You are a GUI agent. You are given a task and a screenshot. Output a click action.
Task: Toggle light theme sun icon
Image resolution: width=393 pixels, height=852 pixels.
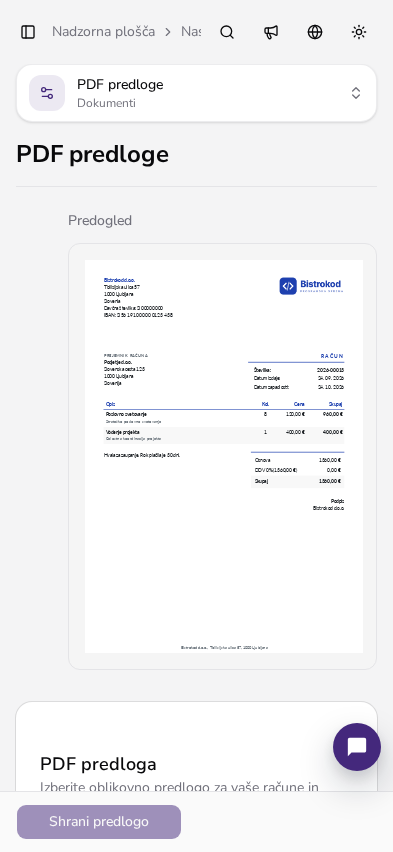coord(359,32)
